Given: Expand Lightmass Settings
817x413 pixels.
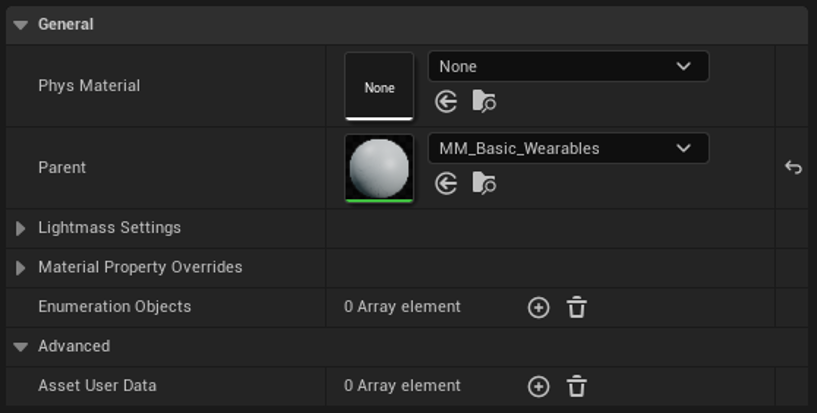Looking at the screenshot, I should [x=20, y=228].
